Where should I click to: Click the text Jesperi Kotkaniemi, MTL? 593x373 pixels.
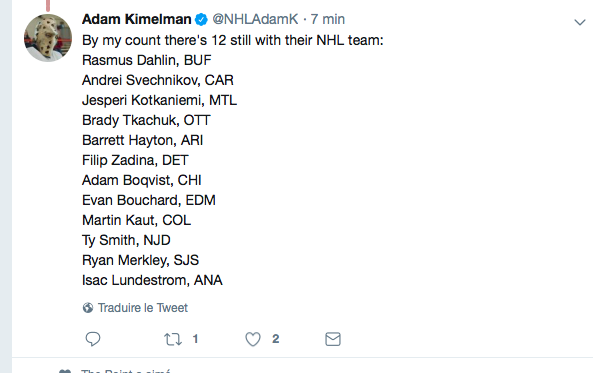159,100
